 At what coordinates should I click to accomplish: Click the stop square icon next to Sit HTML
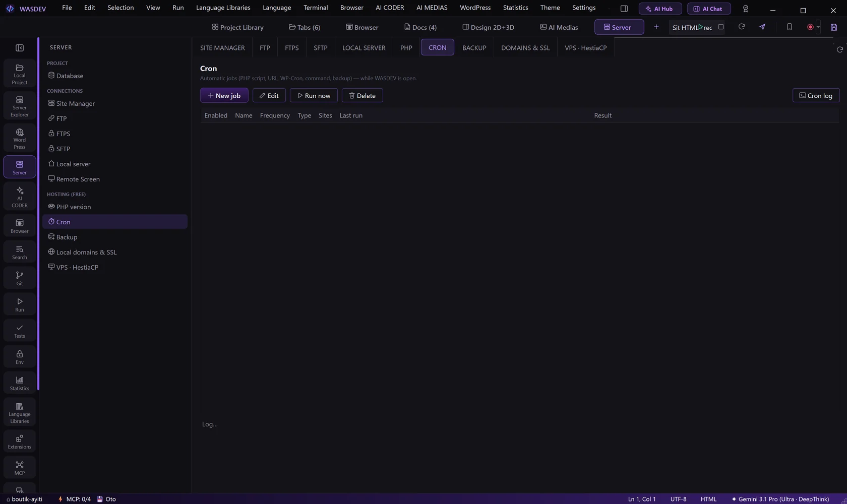click(x=721, y=27)
